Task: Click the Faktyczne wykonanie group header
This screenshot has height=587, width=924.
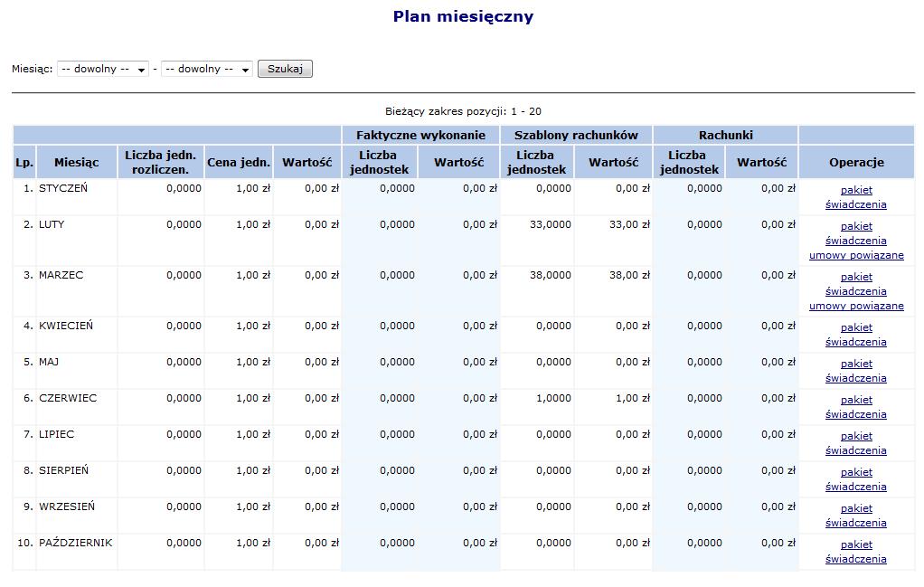Action: (420, 135)
